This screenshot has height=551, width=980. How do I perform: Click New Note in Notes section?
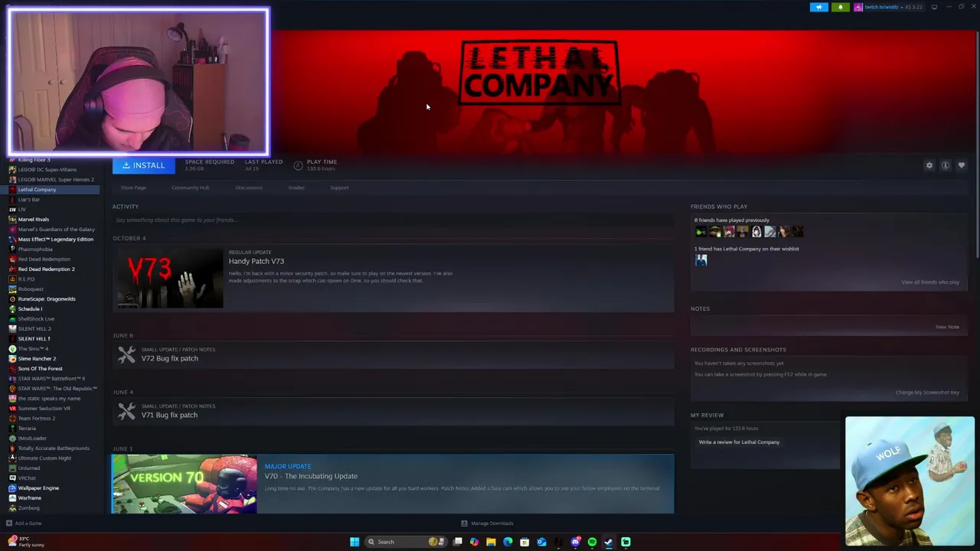[x=947, y=327]
